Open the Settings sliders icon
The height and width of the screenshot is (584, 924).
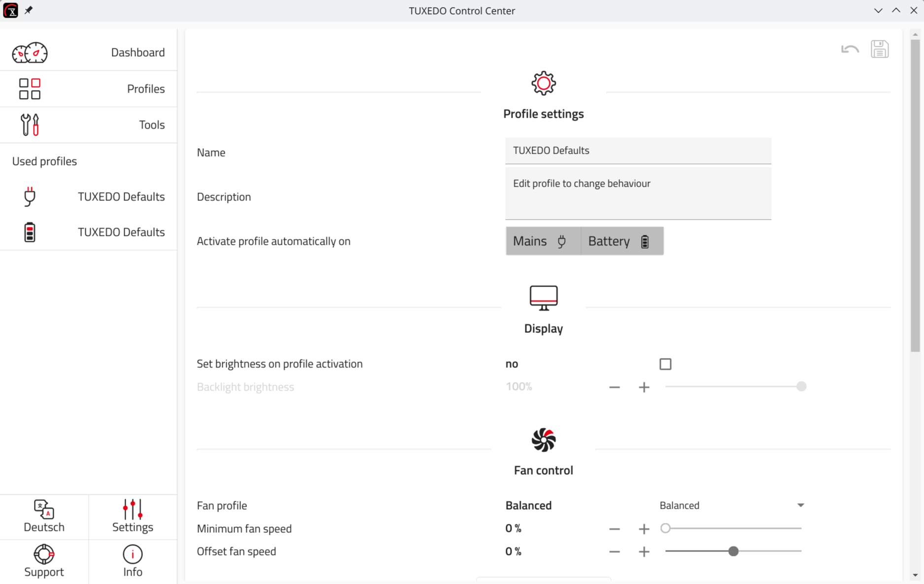tap(133, 509)
